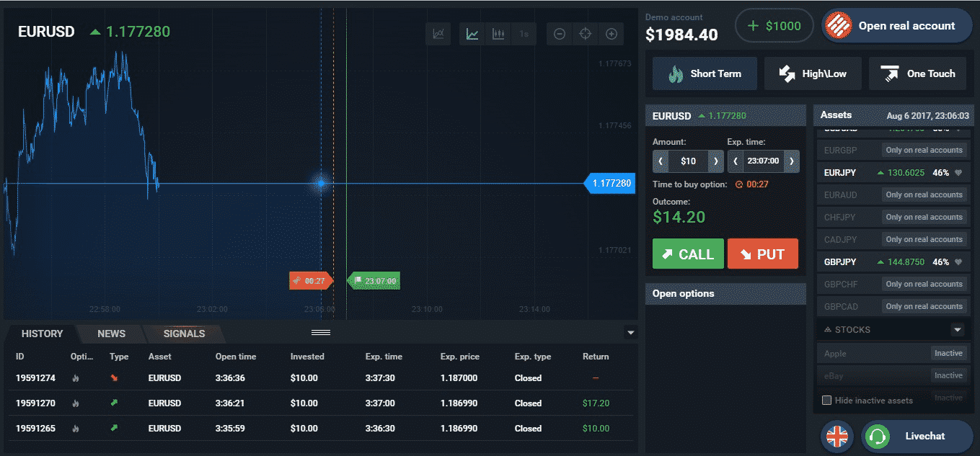Open the HISTORY tab

(42, 334)
